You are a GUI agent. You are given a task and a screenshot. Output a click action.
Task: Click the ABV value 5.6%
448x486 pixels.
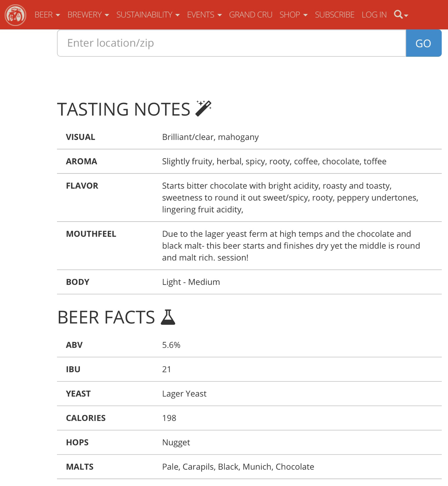click(x=171, y=345)
